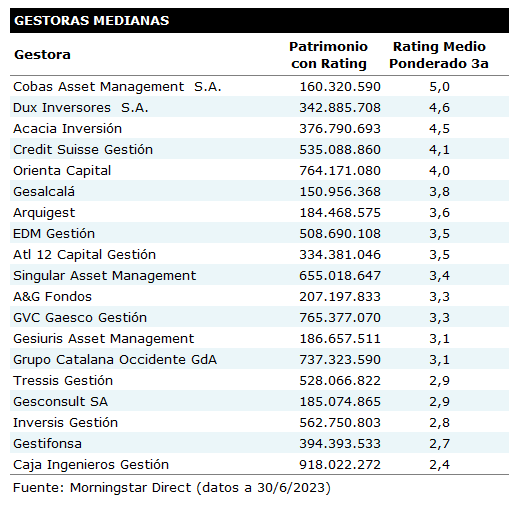Viewport: 521px width, 505px height.
Task: Select the A&G Fondos entry
Action: [52, 297]
